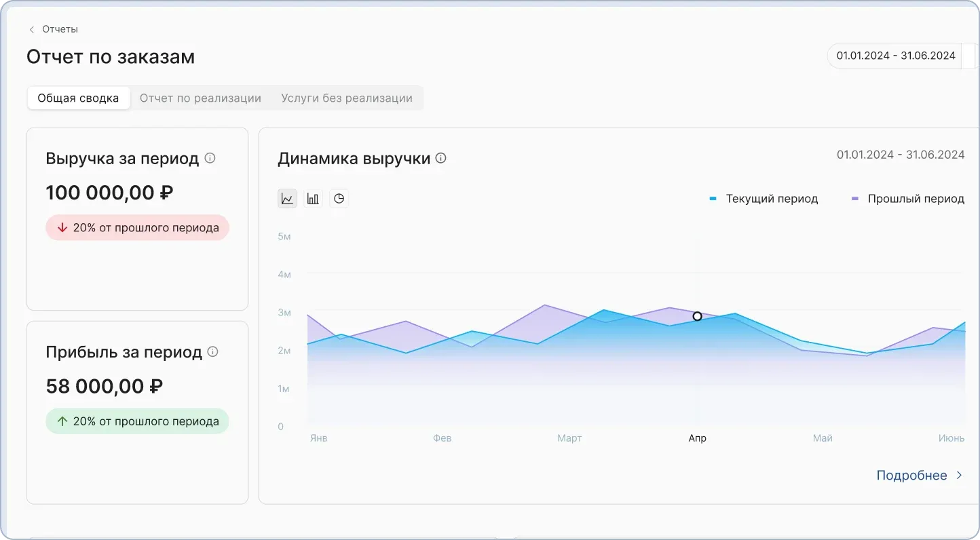The height and width of the screenshot is (540, 980).
Task: Open the top date range picker
Action: pos(895,56)
